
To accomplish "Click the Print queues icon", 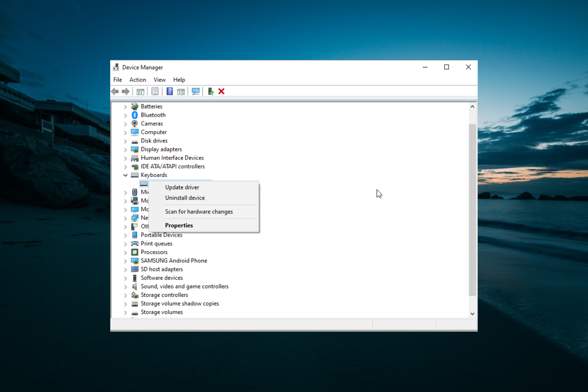I will coord(134,243).
